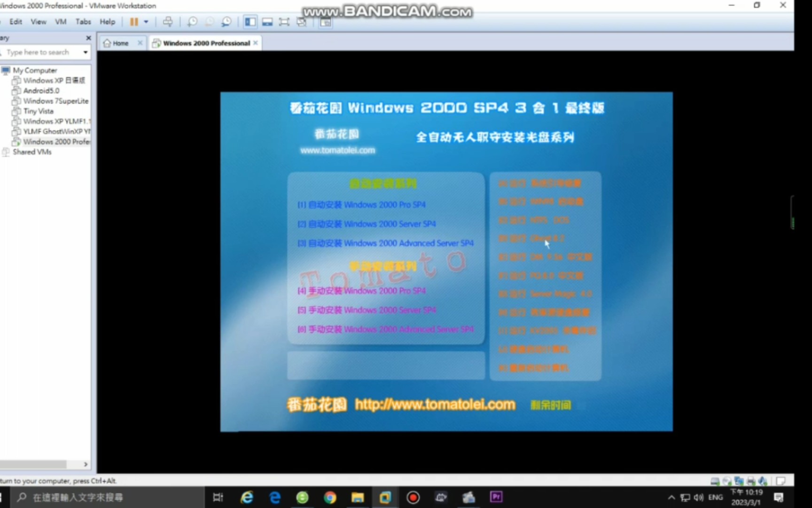Click the NTFS DOS menu entry
The image size is (812, 508).
[x=534, y=220]
